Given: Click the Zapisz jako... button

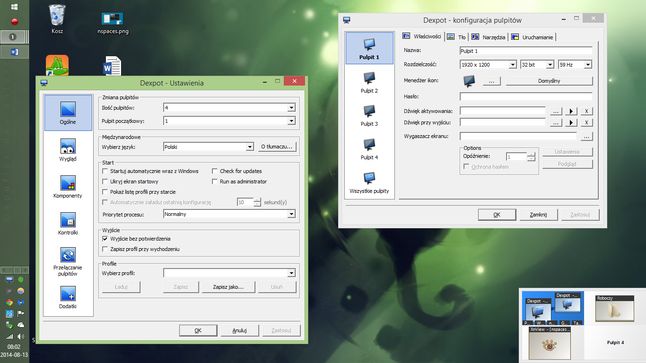Looking at the screenshot, I should [x=228, y=287].
